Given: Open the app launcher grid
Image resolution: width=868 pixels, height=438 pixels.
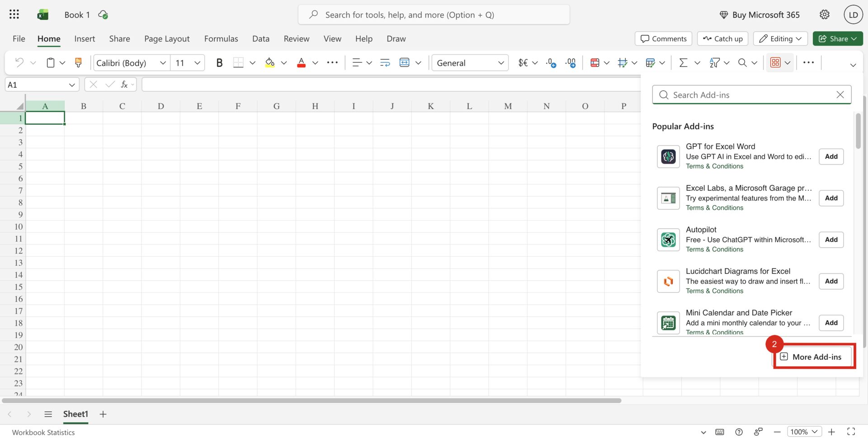Looking at the screenshot, I should 14,14.
